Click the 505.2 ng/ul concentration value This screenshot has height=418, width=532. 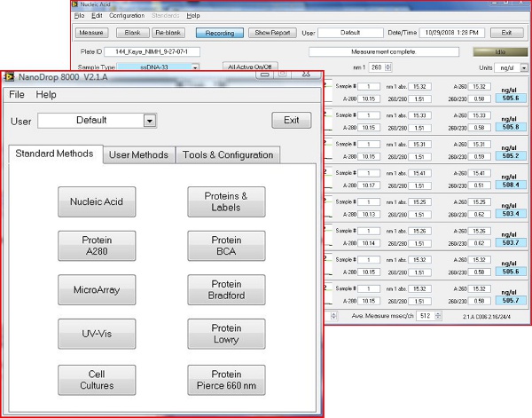(511, 156)
